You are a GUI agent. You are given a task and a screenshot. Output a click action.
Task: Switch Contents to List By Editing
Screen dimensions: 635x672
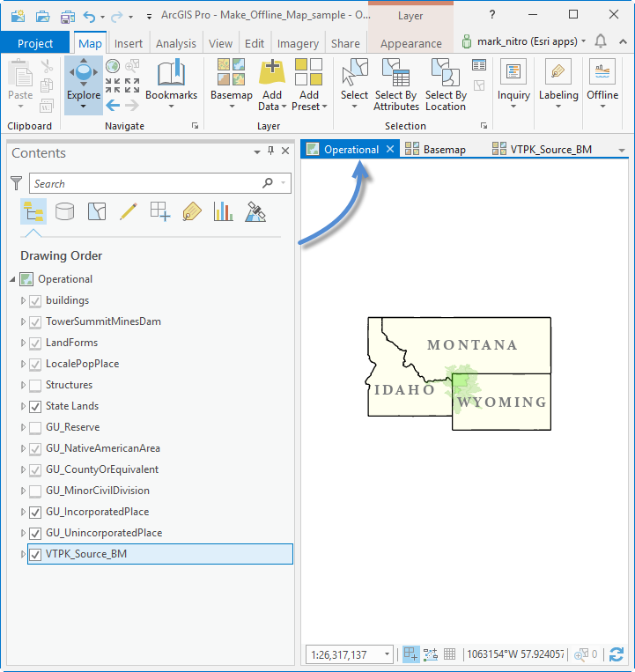[x=128, y=211]
